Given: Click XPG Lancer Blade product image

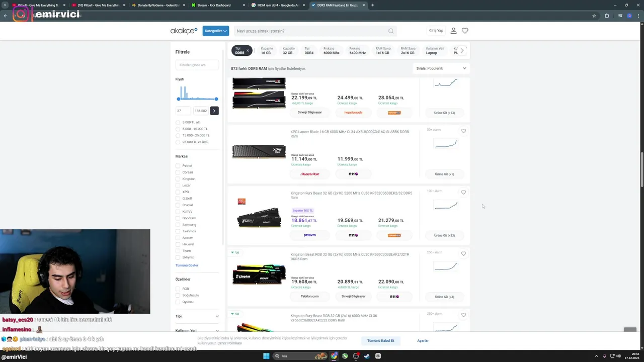Looking at the screenshot, I should (x=259, y=152).
